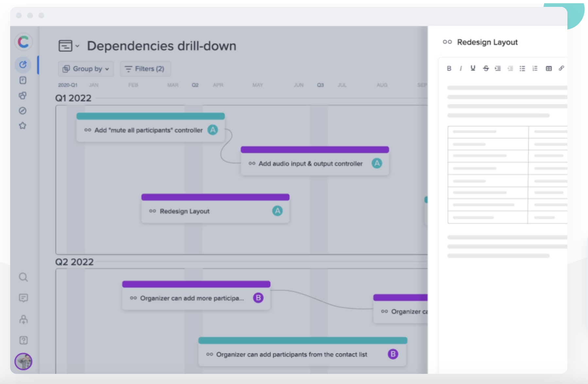The height and width of the screenshot is (384, 588).
Task: Click assignee A on the audio input card
Action: point(377,163)
